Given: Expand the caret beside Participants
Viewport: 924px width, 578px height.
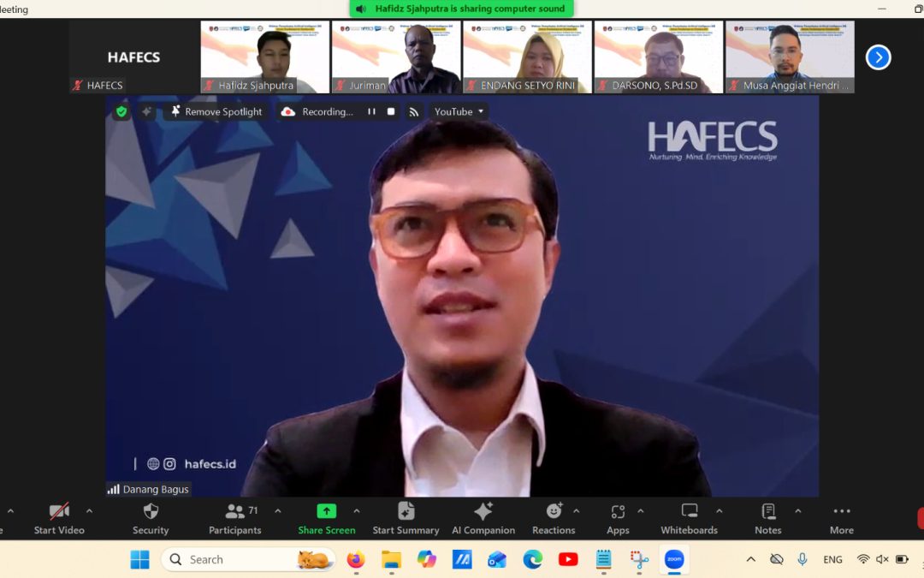Looking at the screenshot, I should (277, 511).
